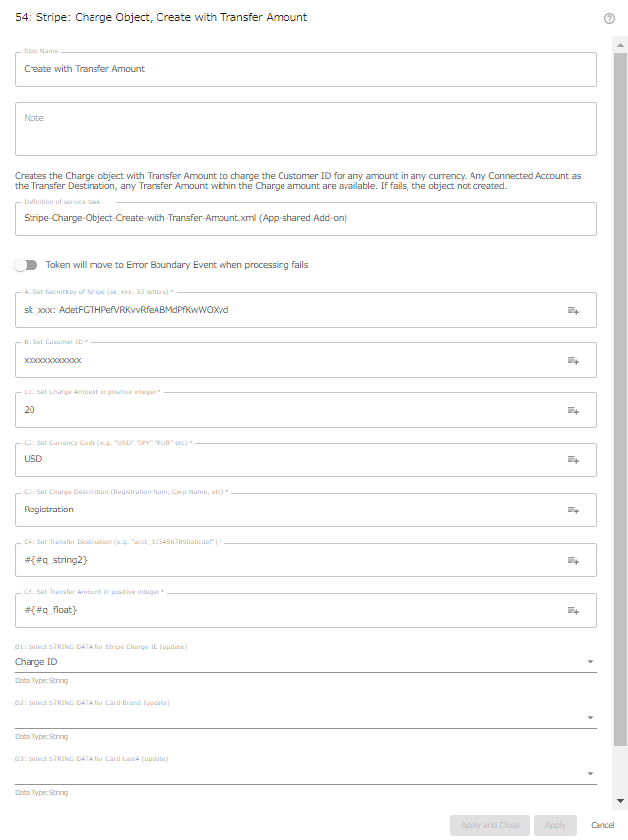Image resolution: width=628 pixels, height=840 pixels.
Task: Click insert-reference icon in Transfer Amount field
Action: point(573,610)
